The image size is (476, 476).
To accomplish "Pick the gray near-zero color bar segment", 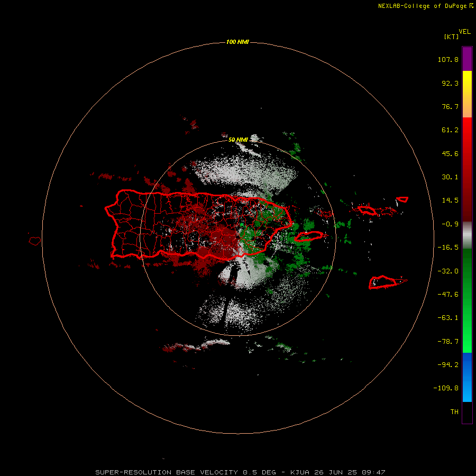I will (x=467, y=235).
